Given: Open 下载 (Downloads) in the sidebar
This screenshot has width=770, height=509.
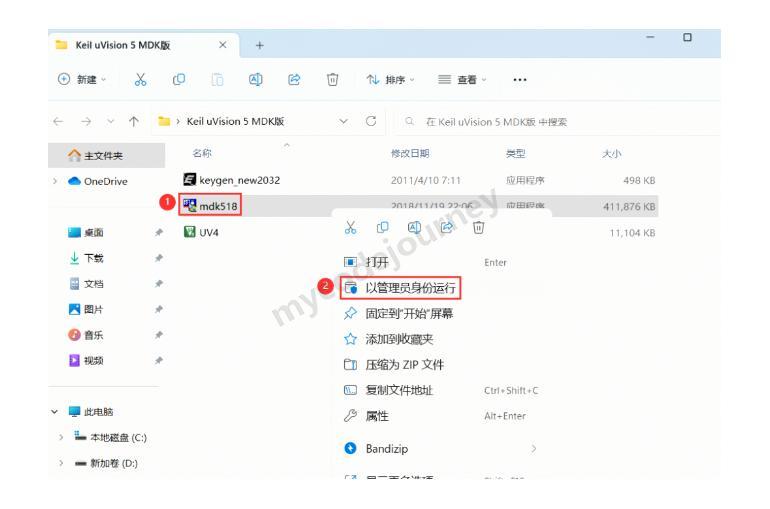Looking at the screenshot, I should [x=93, y=258].
